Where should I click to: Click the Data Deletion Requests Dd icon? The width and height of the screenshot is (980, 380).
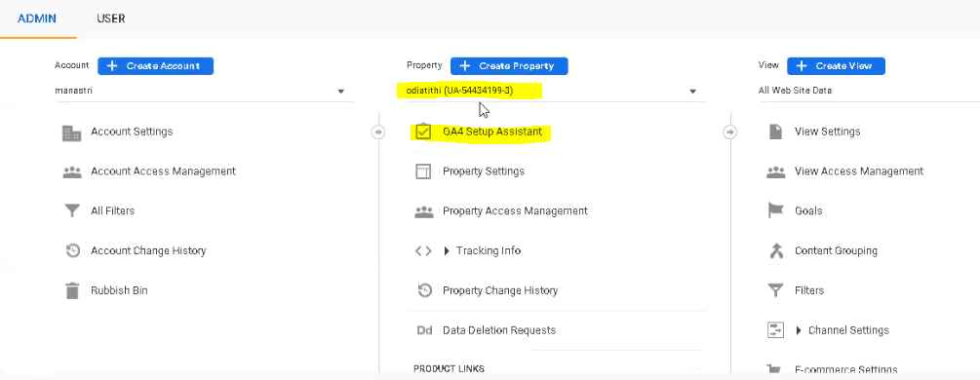[x=424, y=330]
